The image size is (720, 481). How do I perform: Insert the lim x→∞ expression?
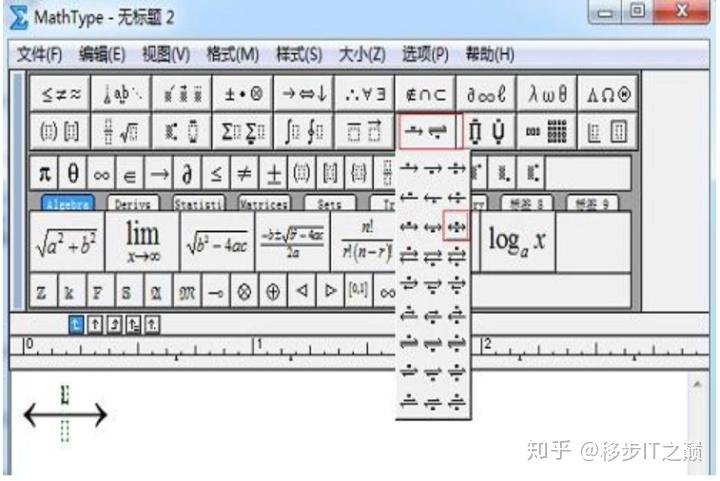pos(142,242)
